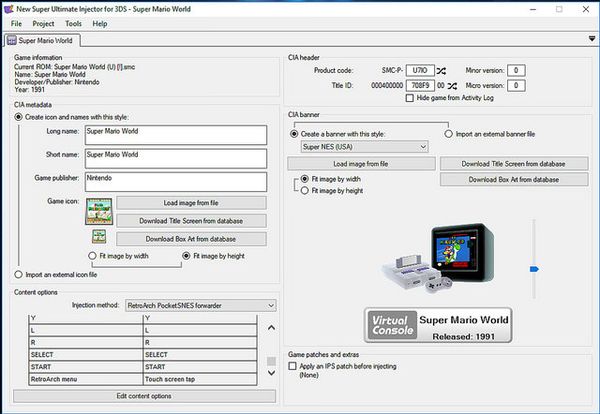Viewport: 600px width, 414px height.
Task: Switch to the Super Mario World tab
Action: (x=42, y=41)
